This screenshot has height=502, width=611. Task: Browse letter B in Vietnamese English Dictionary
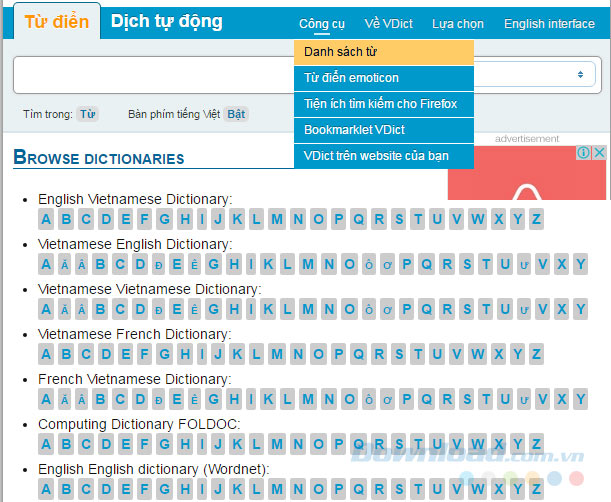click(x=100, y=265)
